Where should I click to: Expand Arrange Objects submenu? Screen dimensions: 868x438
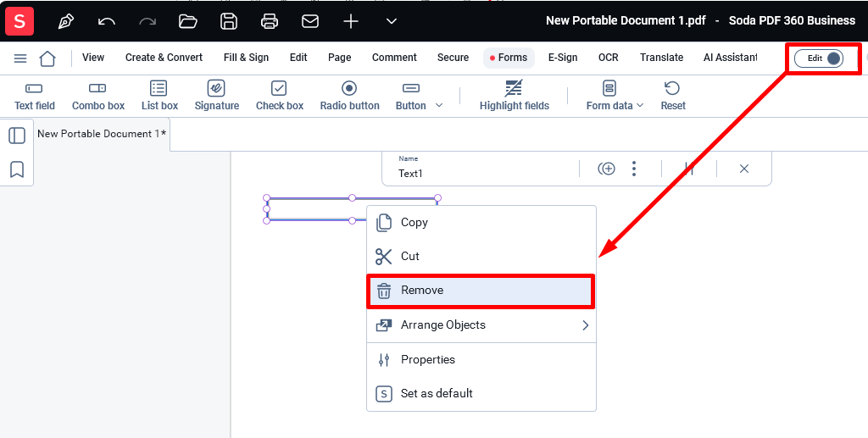pyautogui.click(x=481, y=325)
